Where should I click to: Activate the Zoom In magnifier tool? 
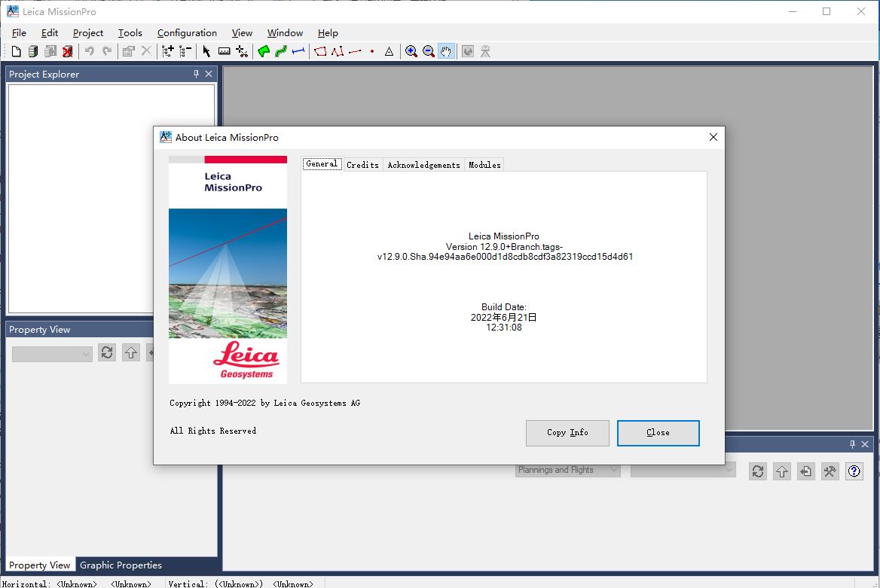(411, 51)
